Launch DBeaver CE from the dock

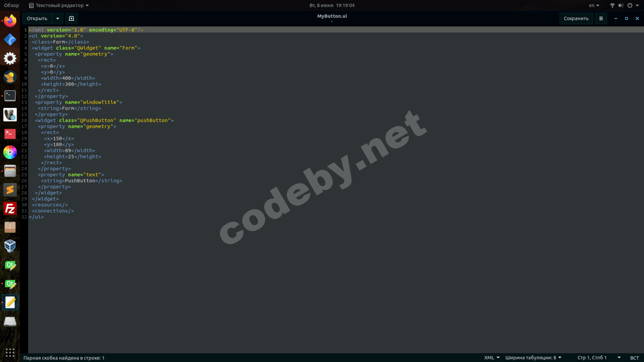(x=10, y=115)
